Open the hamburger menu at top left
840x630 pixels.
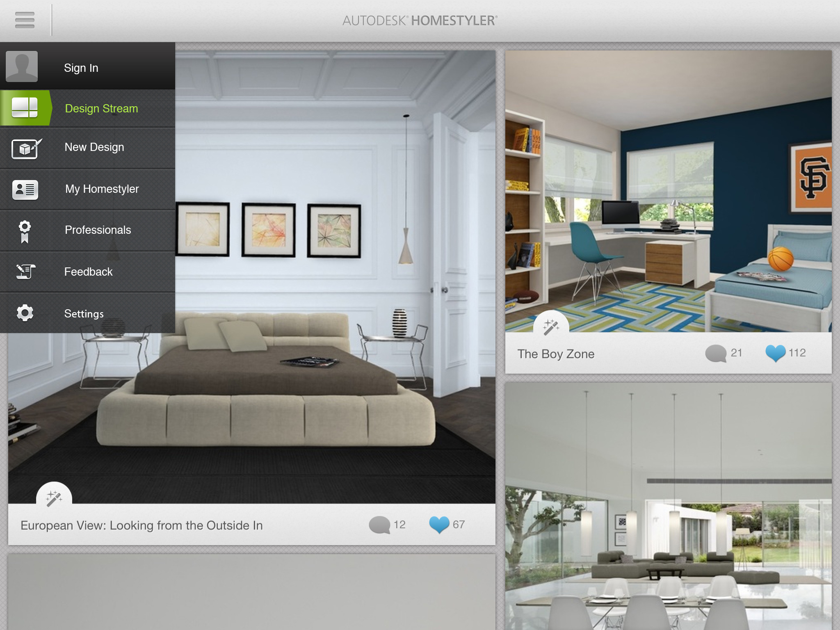pos(25,20)
